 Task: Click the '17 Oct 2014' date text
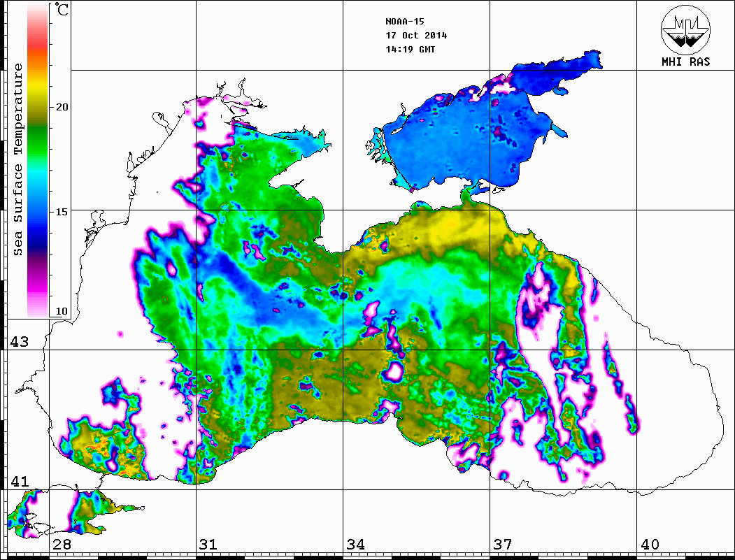416,36
